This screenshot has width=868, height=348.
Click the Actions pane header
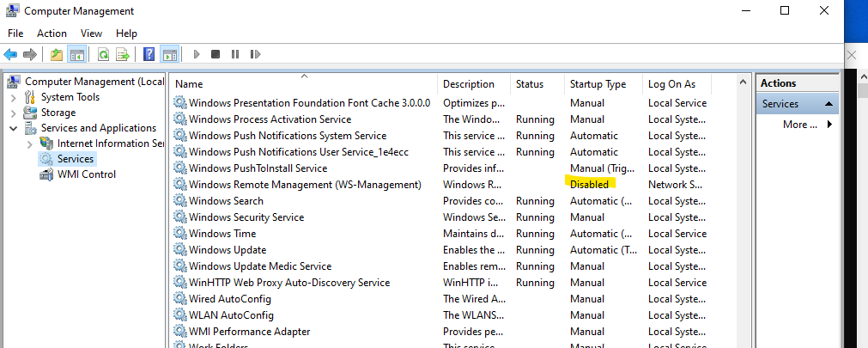pos(798,83)
